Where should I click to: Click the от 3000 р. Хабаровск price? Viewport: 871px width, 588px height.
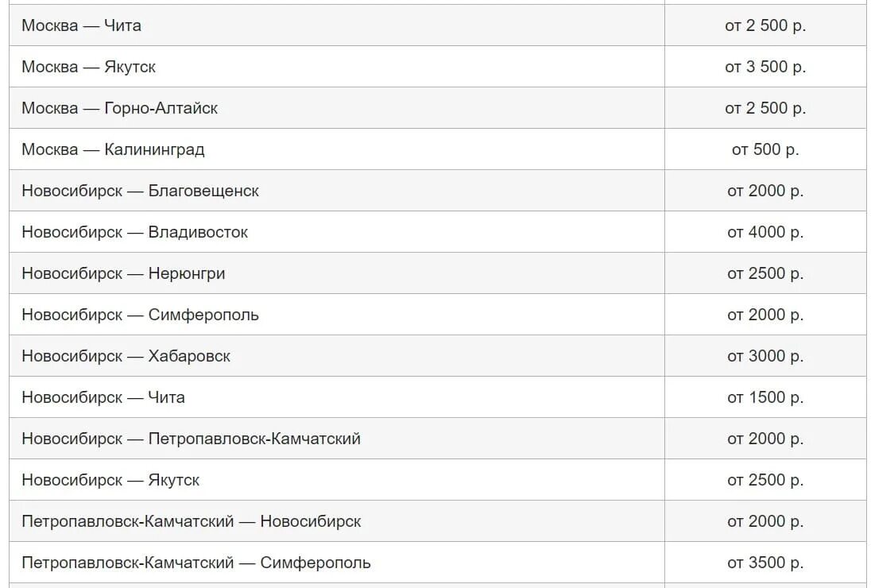765,356
